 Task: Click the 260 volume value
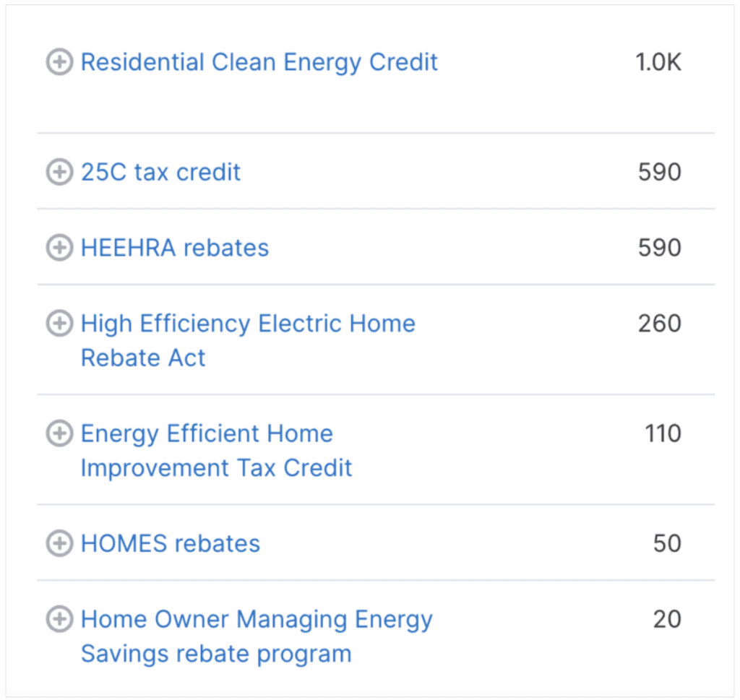point(659,324)
